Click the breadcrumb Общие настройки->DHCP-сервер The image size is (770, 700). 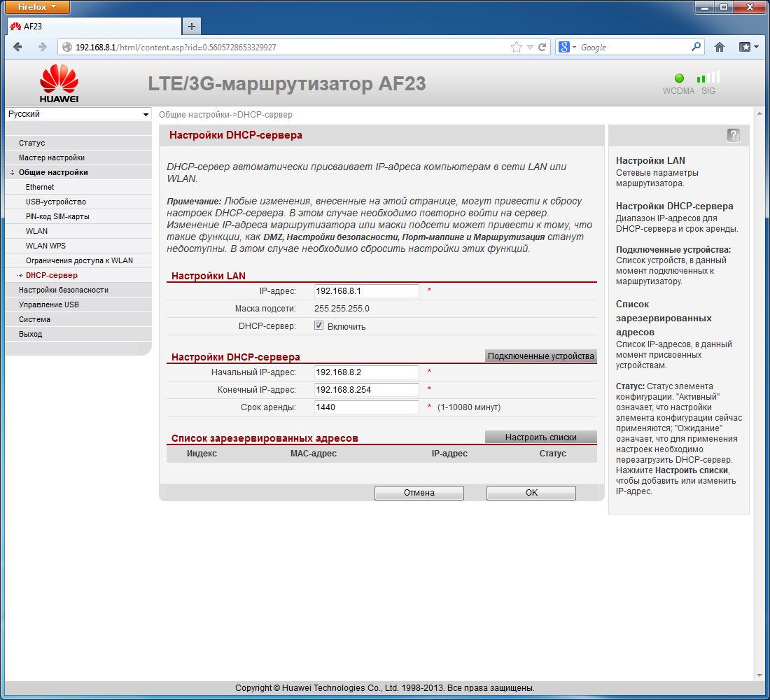[225, 115]
